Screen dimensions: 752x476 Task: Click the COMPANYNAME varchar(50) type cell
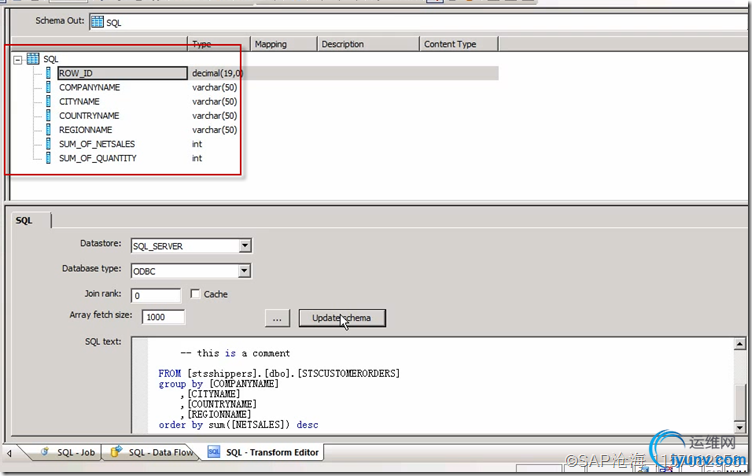coord(214,87)
